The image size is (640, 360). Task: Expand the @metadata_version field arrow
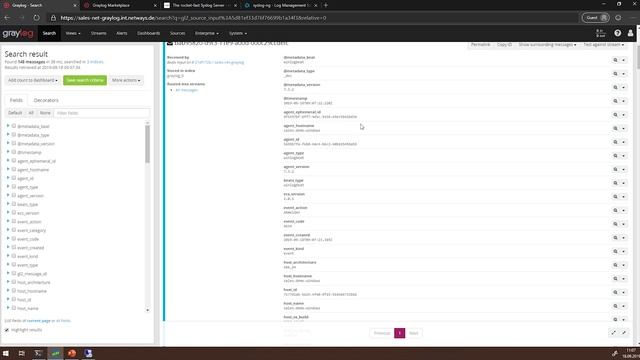click(x=8, y=143)
